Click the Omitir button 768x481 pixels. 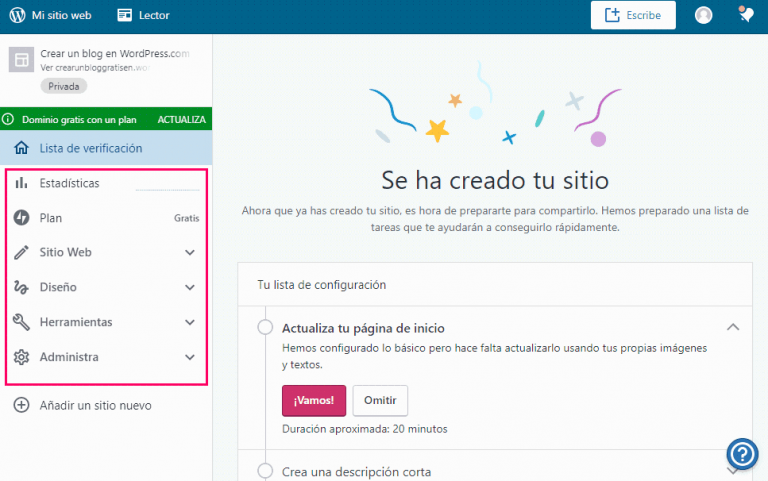pos(380,400)
